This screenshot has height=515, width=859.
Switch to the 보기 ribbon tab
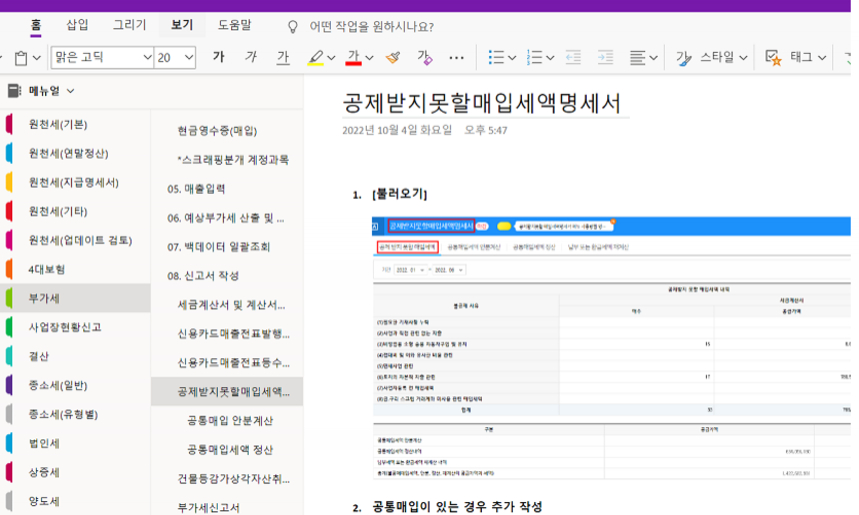182,25
